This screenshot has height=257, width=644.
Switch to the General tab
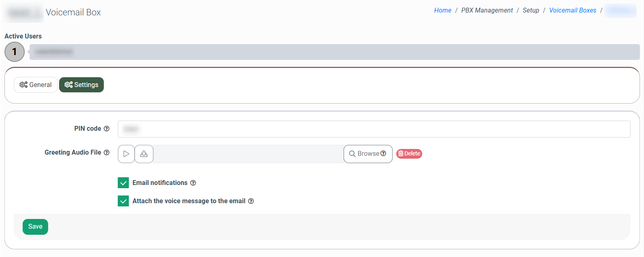tap(36, 85)
